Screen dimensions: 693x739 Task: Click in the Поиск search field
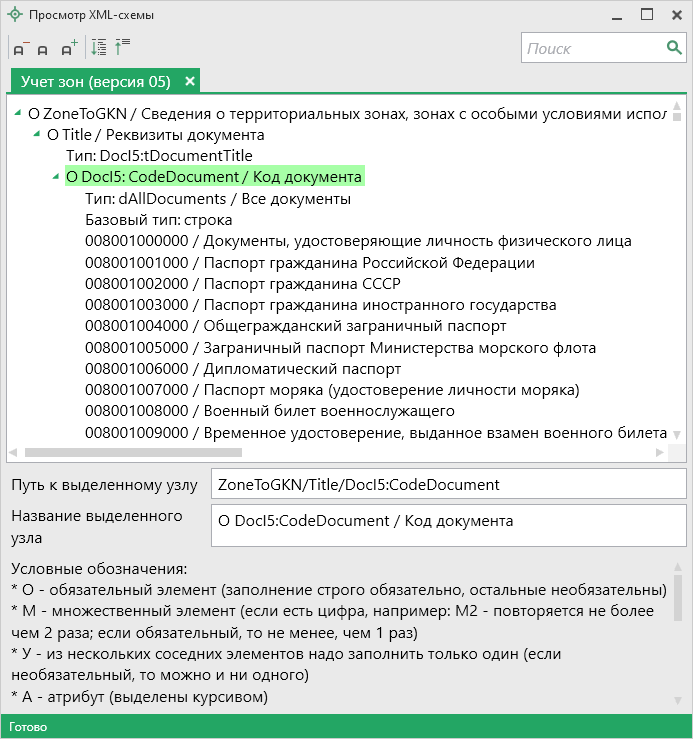(x=590, y=48)
